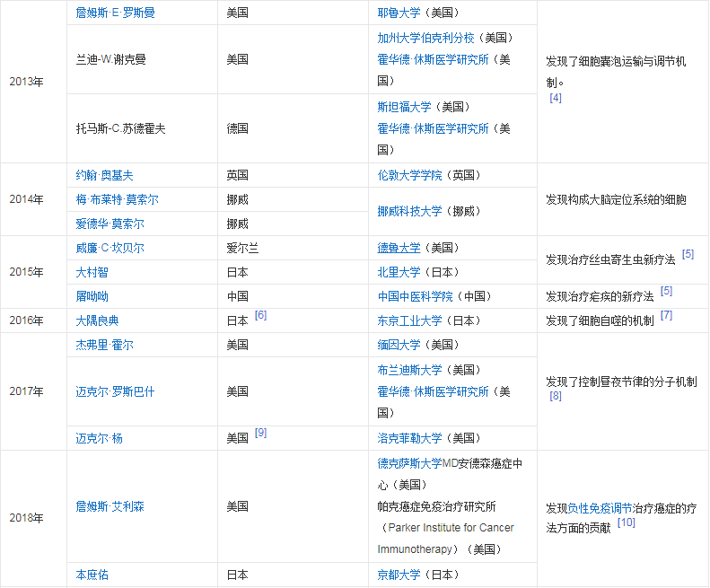
Task: Open the 耶鲁大学 link
Action: tap(399, 13)
